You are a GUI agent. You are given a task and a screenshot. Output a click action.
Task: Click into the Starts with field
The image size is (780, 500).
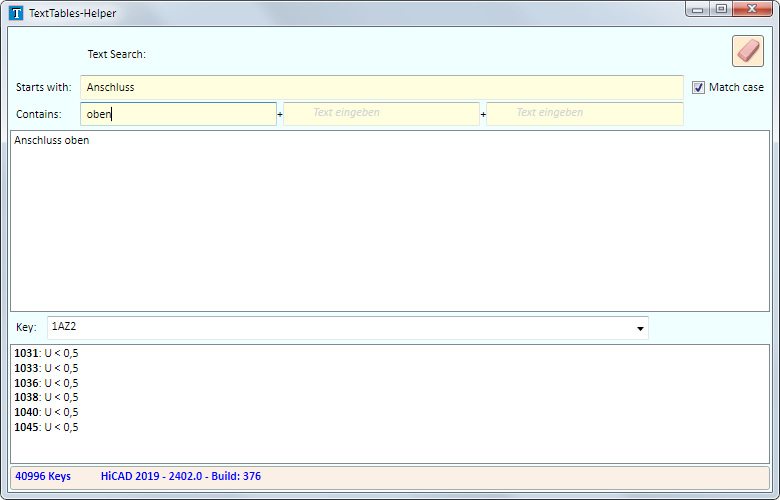pos(382,88)
